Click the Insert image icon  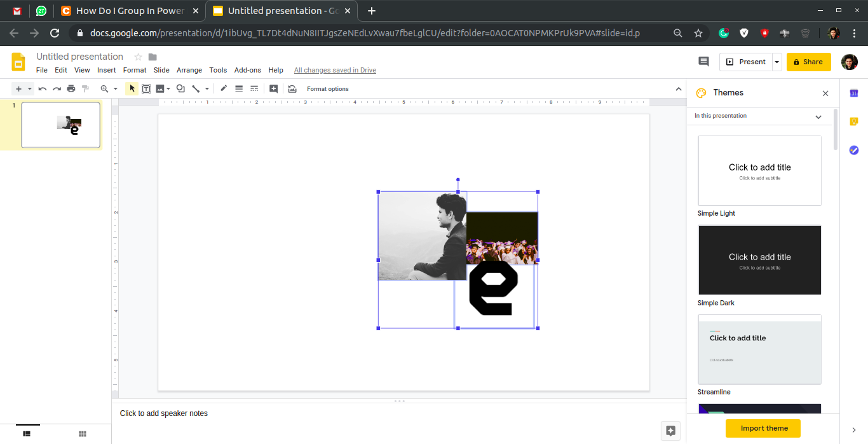coord(160,89)
